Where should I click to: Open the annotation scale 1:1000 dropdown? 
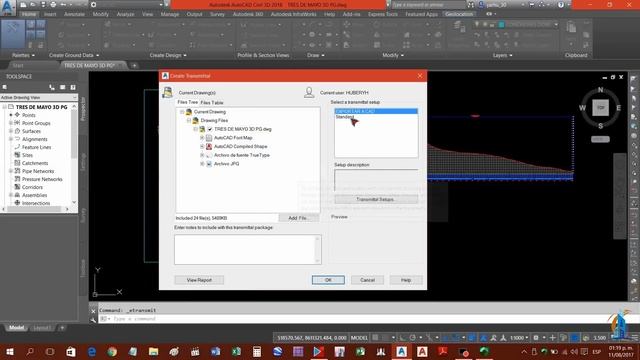pyautogui.click(x=519, y=338)
